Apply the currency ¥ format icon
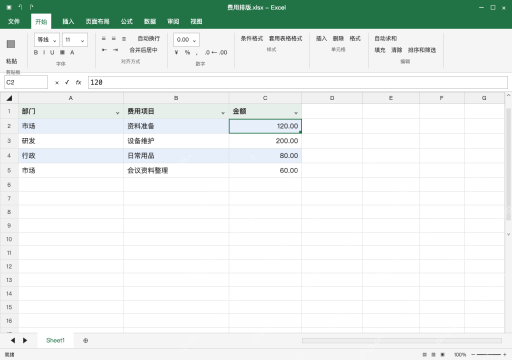The image size is (512, 360). [176, 52]
